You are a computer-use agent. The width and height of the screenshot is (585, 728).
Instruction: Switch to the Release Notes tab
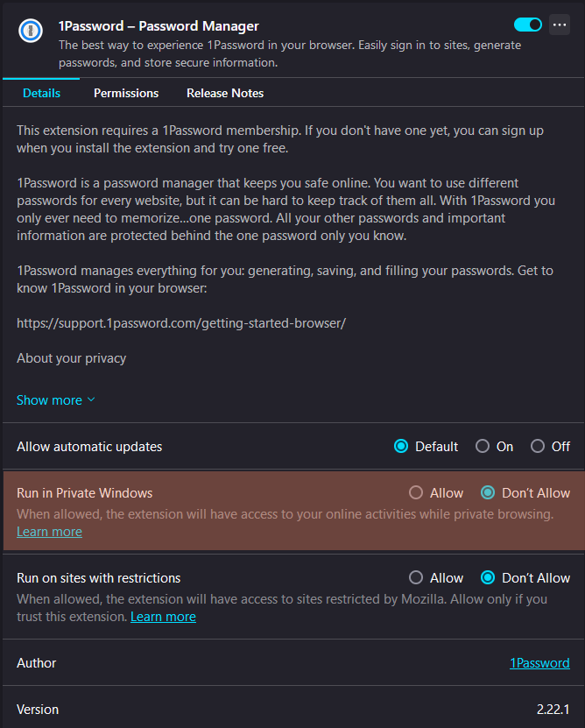225,93
